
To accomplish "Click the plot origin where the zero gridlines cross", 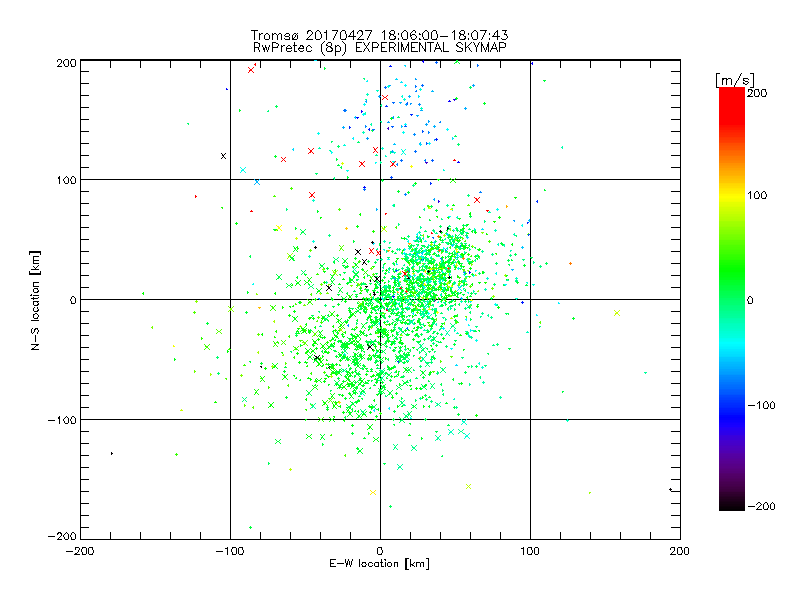I will (380, 299).
